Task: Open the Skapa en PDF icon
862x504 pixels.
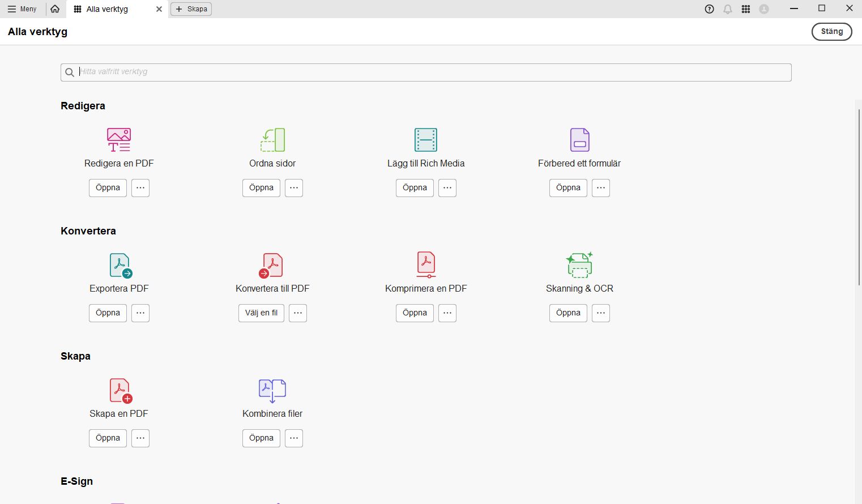Action: (120, 390)
